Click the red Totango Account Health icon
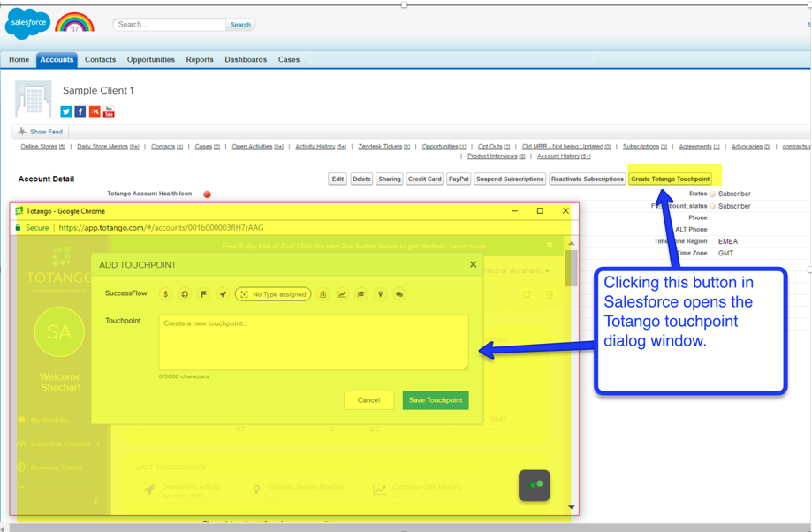The height and width of the screenshot is (532, 812). tap(207, 194)
